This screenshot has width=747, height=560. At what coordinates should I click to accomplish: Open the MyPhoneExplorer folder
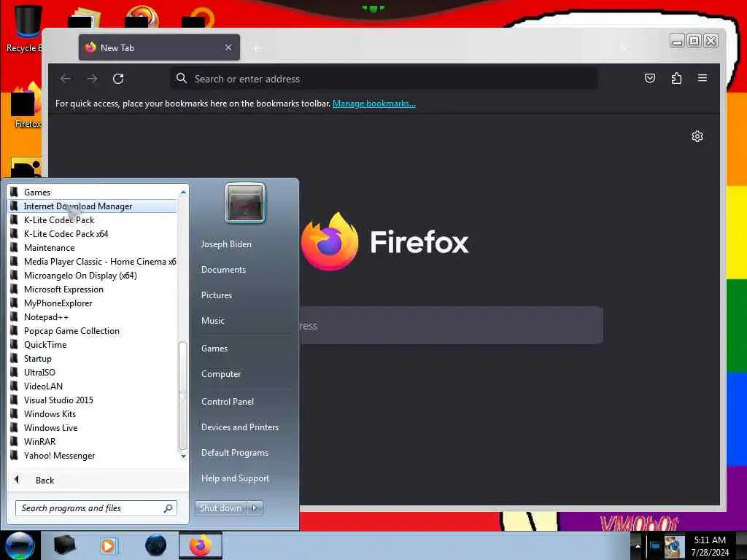[x=93, y=303]
